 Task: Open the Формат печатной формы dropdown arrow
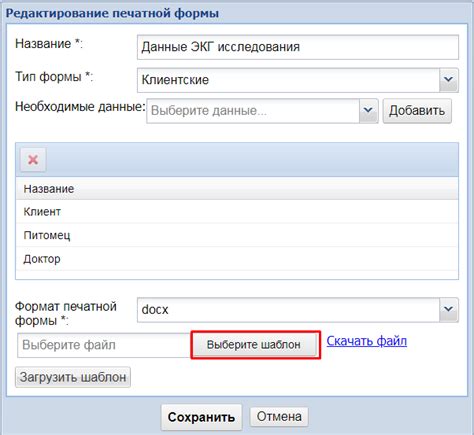click(x=449, y=310)
